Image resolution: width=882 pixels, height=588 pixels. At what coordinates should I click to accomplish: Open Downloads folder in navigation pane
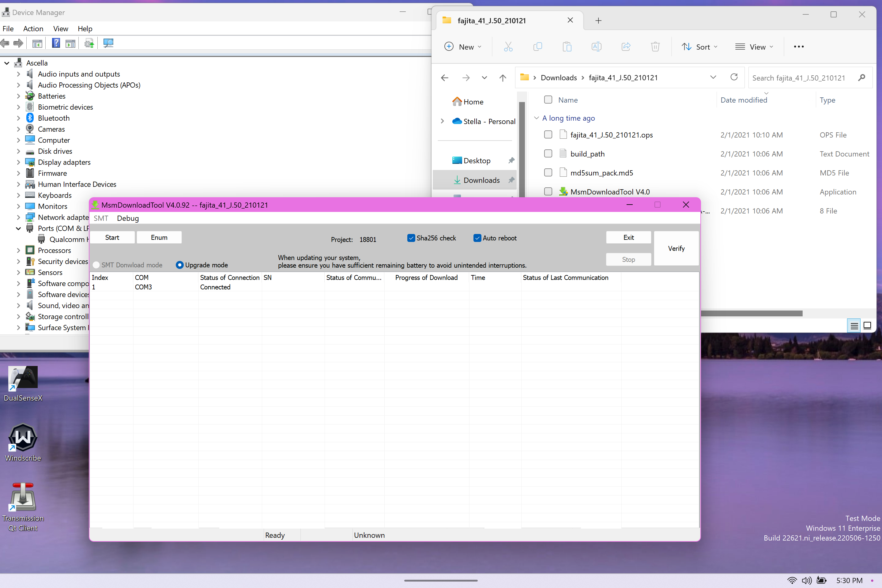[x=481, y=180]
